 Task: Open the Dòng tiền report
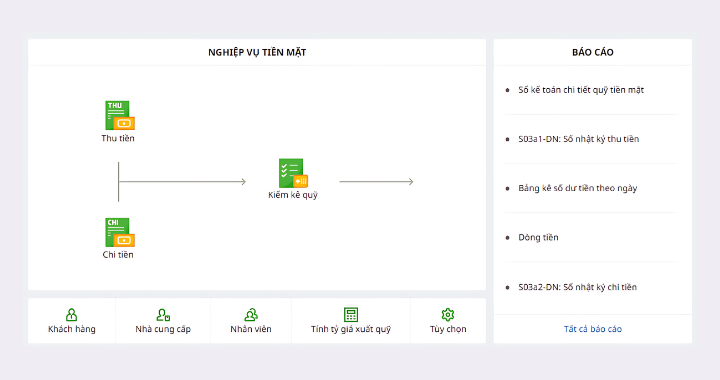[x=538, y=237]
